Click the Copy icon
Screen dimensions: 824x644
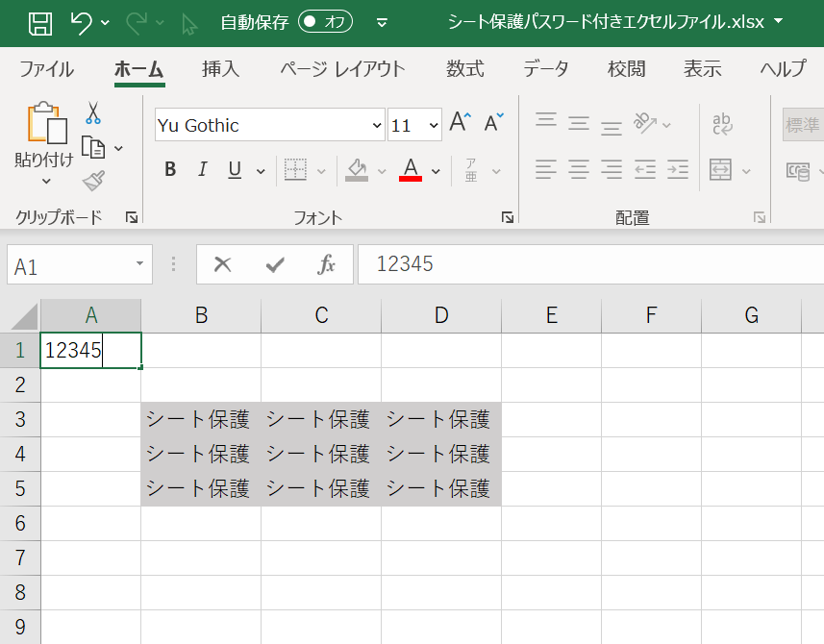(x=93, y=148)
